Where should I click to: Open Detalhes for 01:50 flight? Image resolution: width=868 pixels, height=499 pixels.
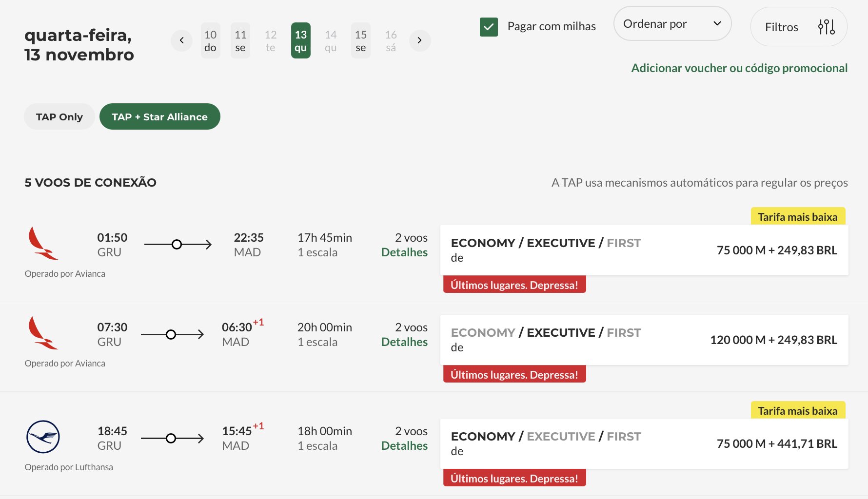click(404, 252)
